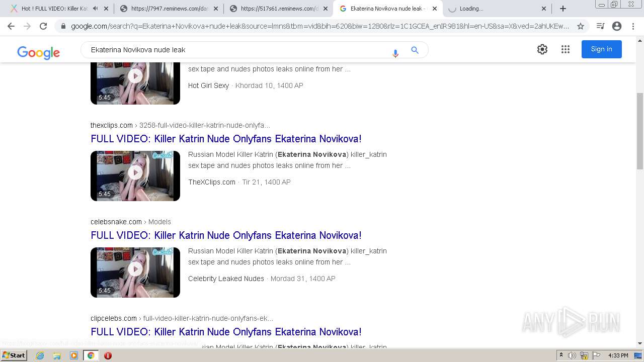The width and height of the screenshot is (644, 362).
Task: Open the Google apps grid
Action: [566, 49]
